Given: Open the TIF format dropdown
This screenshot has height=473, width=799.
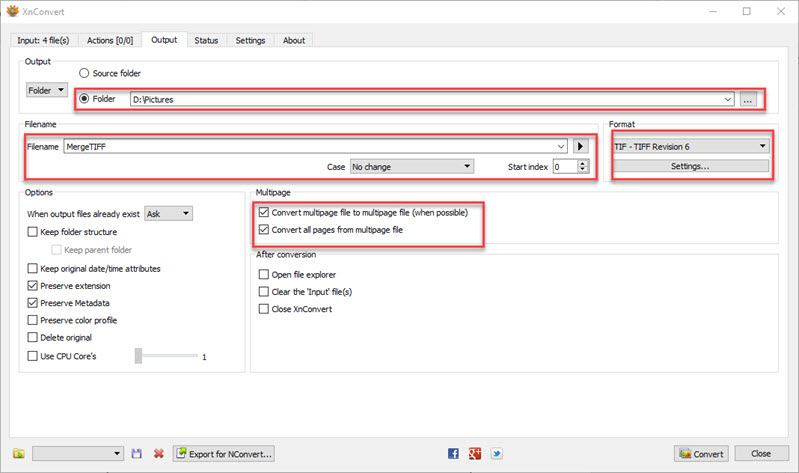Looking at the screenshot, I should coord(690,146).
